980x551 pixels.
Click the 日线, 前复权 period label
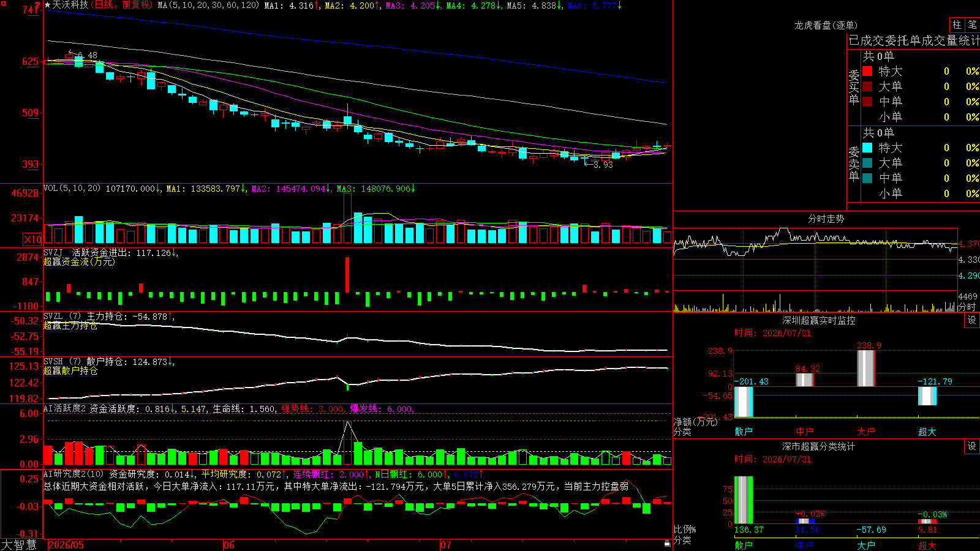121,5
